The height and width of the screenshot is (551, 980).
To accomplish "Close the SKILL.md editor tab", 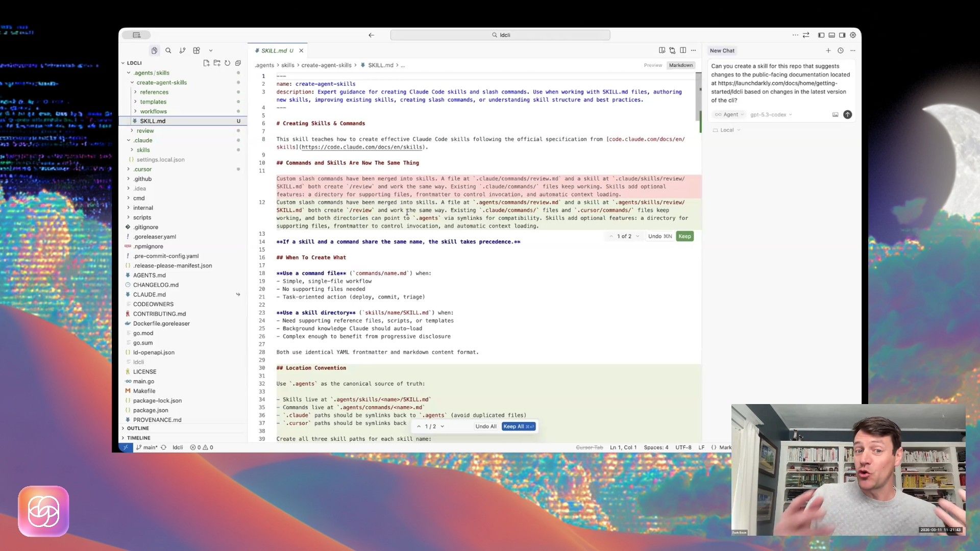I will [x=301, y=51].
